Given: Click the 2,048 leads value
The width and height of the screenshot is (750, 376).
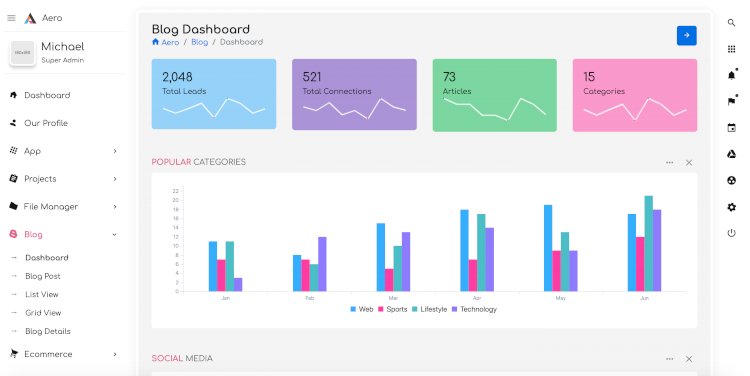Looking at the screenshot, I should click(x=177, y=77).
